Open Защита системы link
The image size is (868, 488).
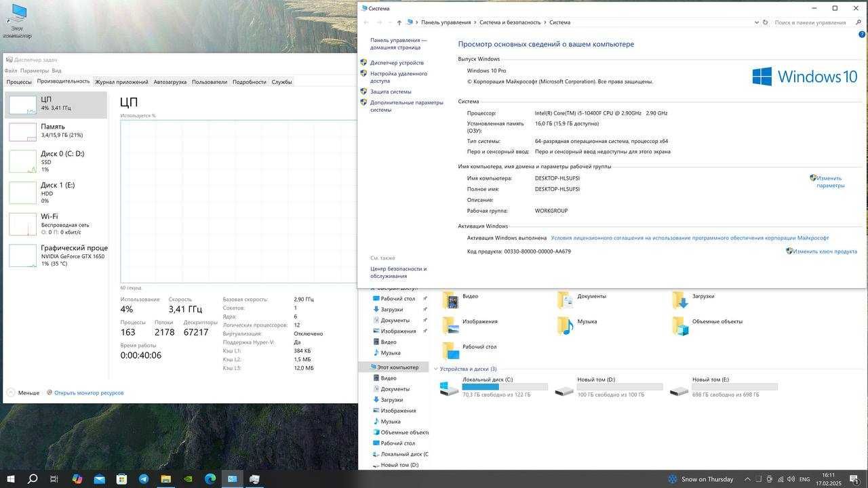click(x=391, y=91)
